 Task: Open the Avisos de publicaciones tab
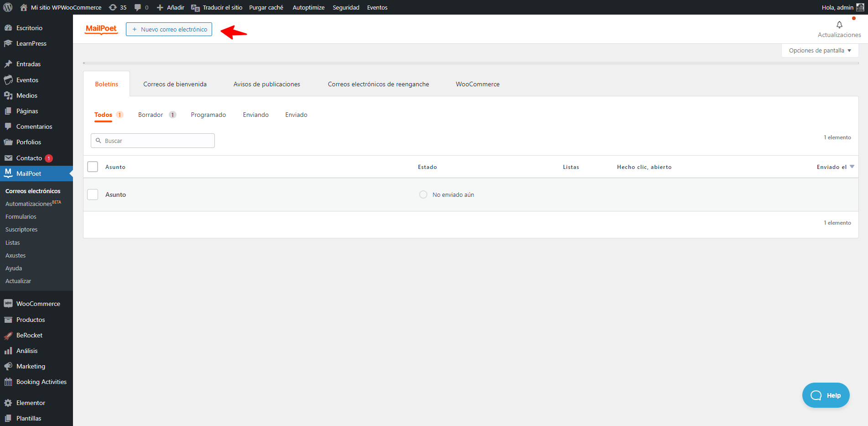tap(267, 84)
